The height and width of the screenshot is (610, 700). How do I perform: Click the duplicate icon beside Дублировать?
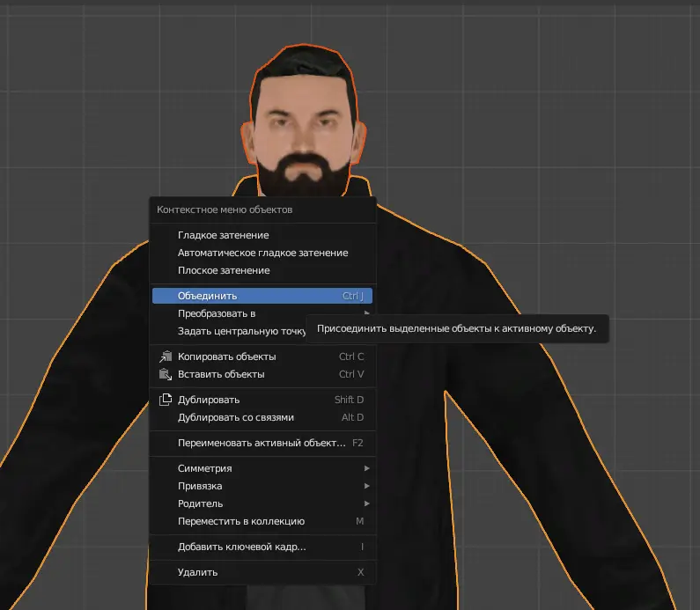point(165,400)
